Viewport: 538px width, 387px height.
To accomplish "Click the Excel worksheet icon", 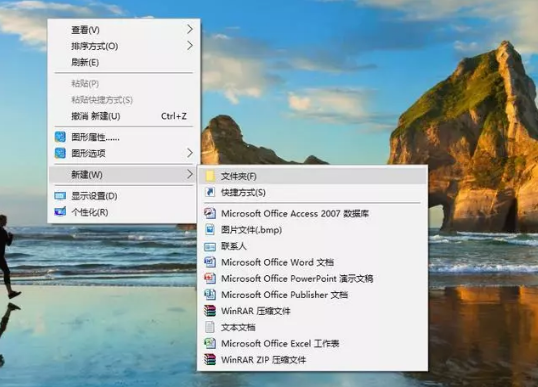I will pyautogui.click(x=210, y=343).
